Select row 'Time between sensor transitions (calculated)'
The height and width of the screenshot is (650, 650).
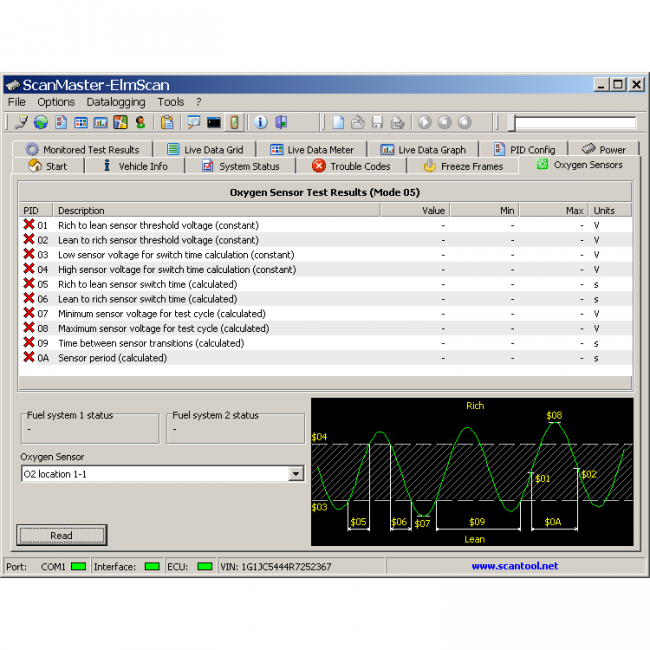(x=325, y=343)
